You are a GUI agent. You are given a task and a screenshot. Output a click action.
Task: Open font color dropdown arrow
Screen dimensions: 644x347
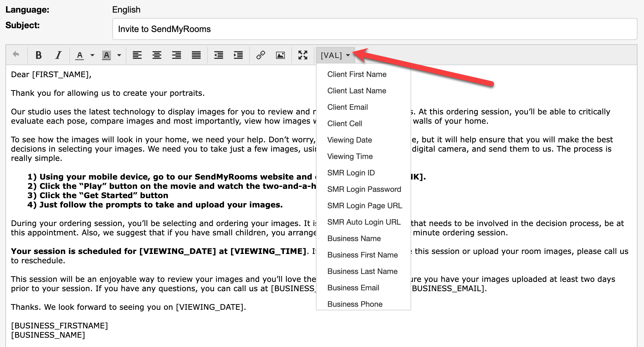tap(92, 55)
